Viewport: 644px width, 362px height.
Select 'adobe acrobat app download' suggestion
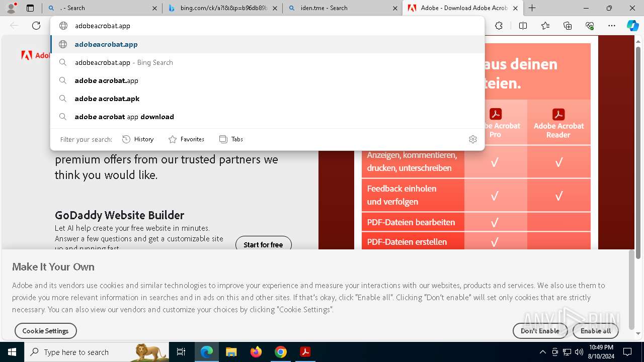[x=267, y=117]
